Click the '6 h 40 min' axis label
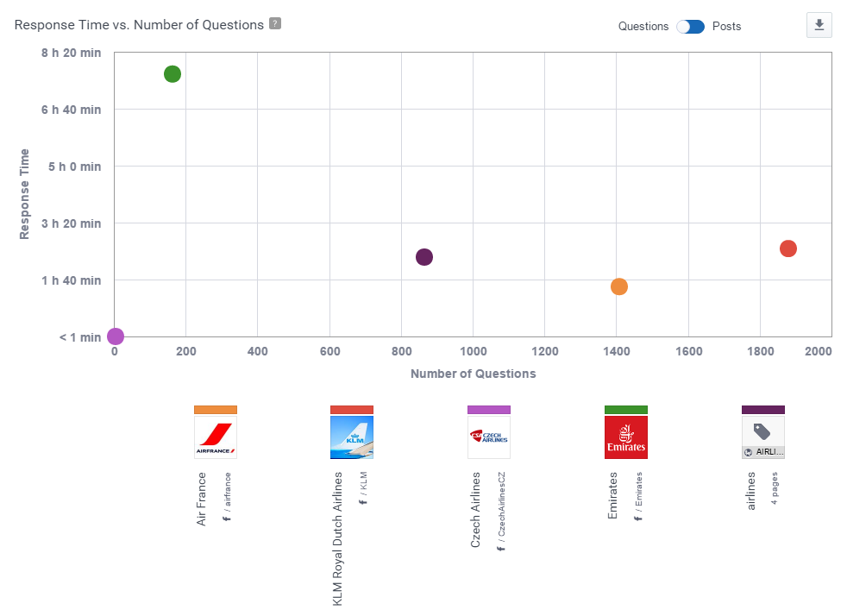Screen dimensions: 847x616 point(71,110)
